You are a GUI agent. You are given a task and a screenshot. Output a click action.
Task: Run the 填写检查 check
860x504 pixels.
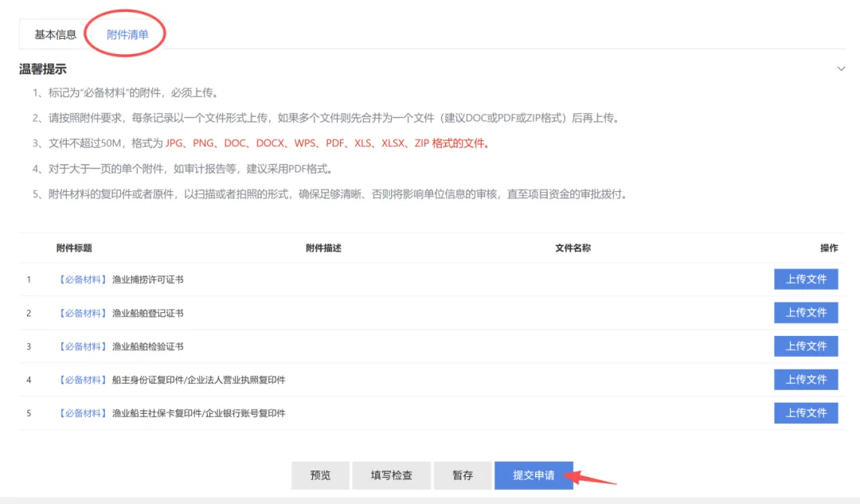pos(391,475)
